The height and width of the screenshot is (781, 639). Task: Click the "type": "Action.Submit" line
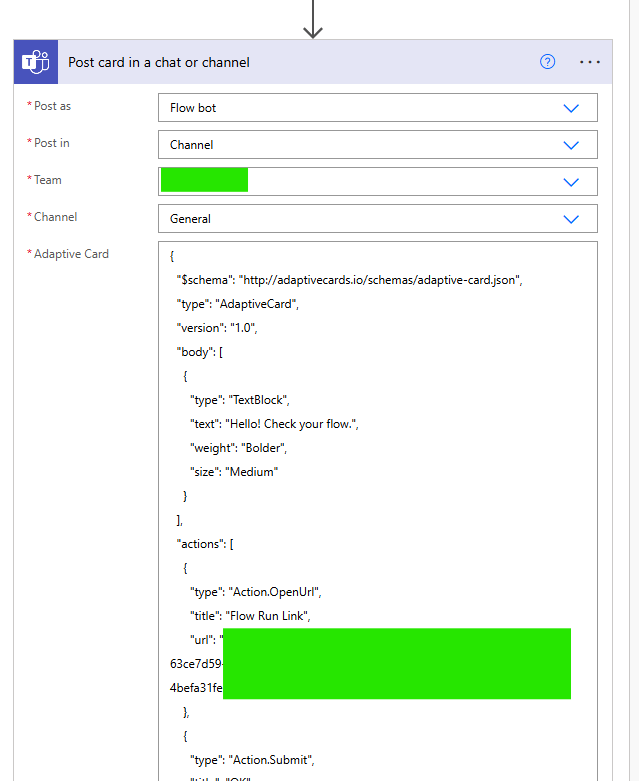(x=252, y=760)
